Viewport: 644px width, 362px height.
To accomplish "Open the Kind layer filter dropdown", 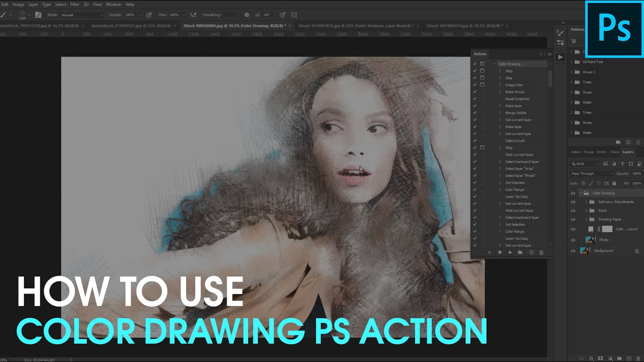I will point(585,163).
